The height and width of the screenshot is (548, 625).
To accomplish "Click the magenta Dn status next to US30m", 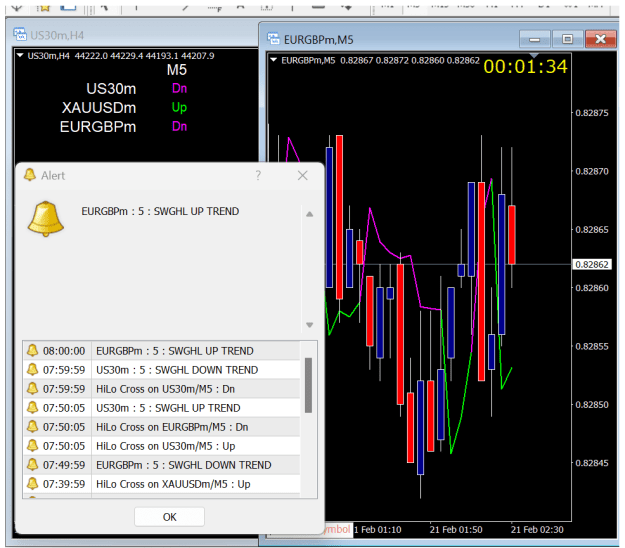I will pyautogui.click(x=179, y=88).
